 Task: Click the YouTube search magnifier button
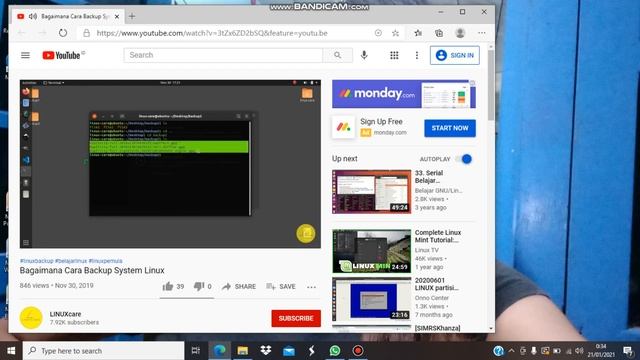coord(337,55)
